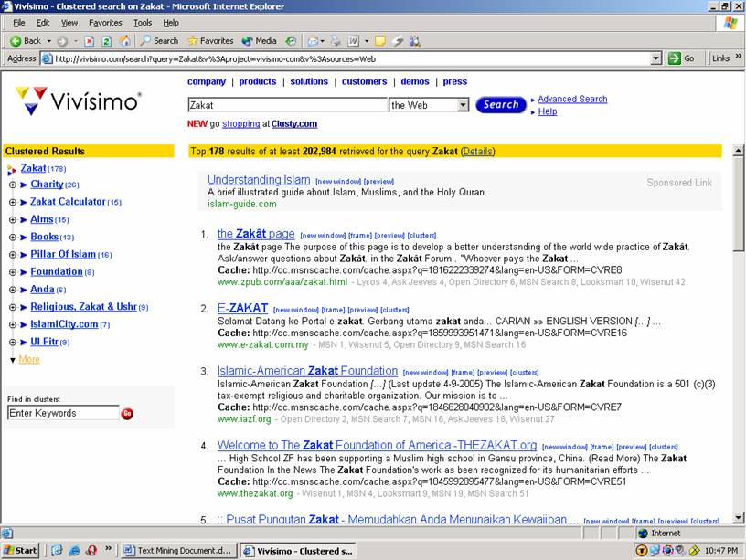
Task: Click the blue Search button
Action: point(500,104)
